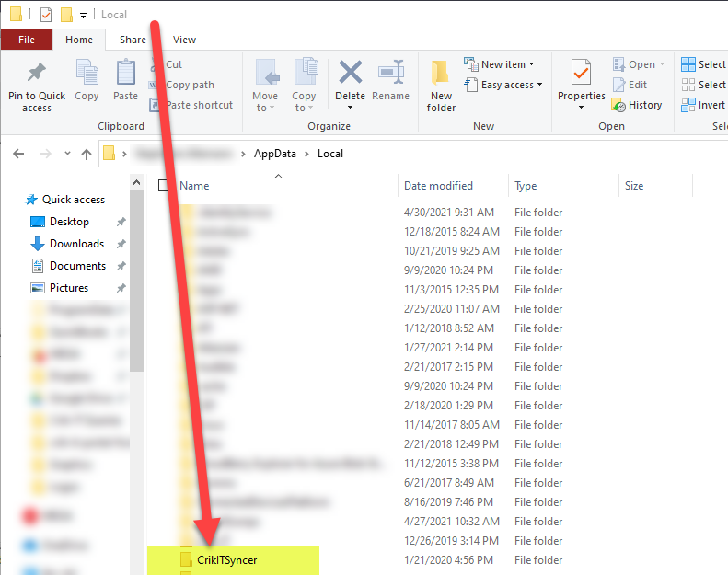Switch to the View ribbon tab
Screen dimensions: 728x575
tap(184, 40)
